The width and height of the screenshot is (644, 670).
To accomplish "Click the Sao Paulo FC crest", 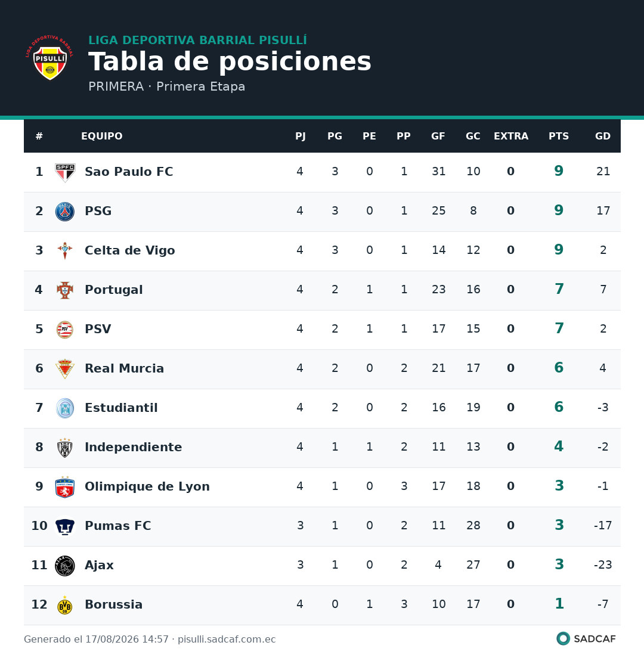I will point(65,172).
